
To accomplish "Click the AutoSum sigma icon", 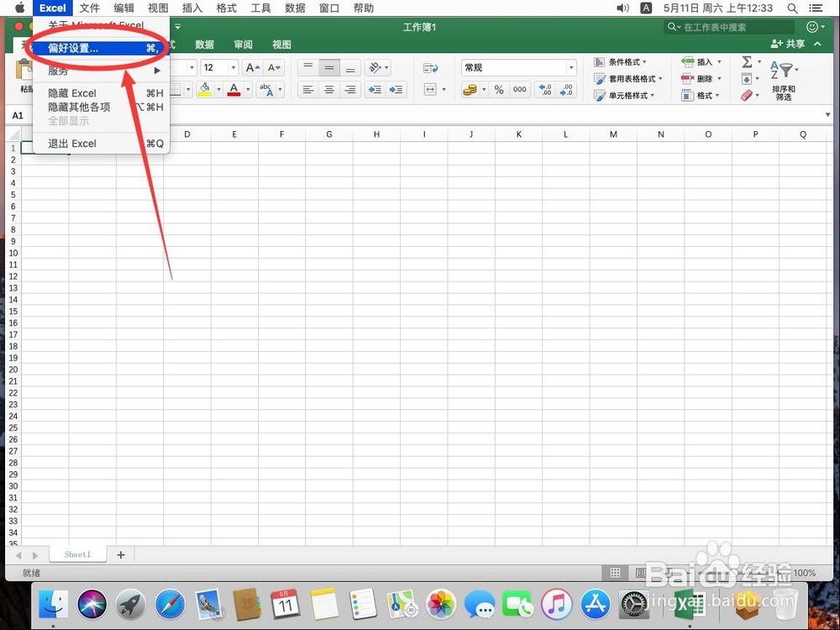I will tap(748, 61).
